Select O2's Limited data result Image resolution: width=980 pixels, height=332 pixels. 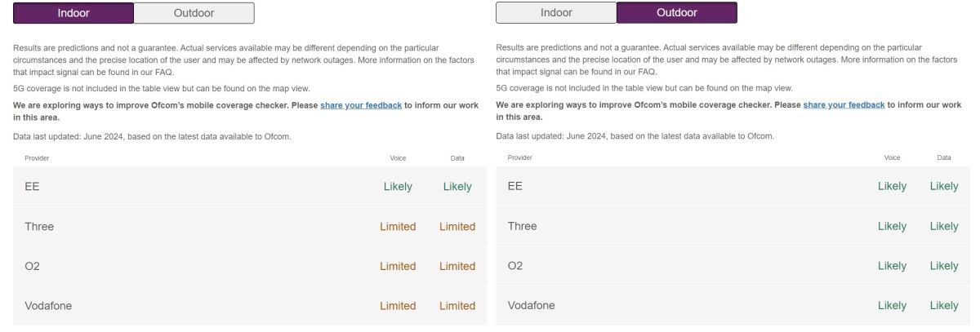tap(457, 267)
